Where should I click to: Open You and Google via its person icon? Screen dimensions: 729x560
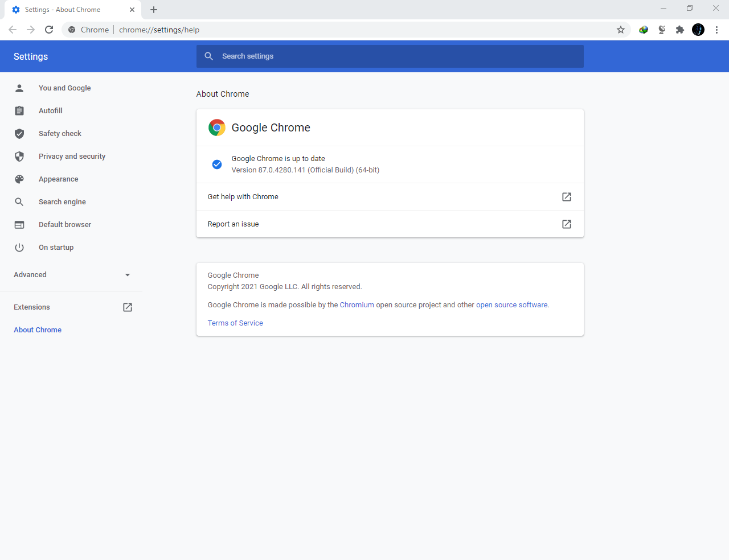coord(19,88)
